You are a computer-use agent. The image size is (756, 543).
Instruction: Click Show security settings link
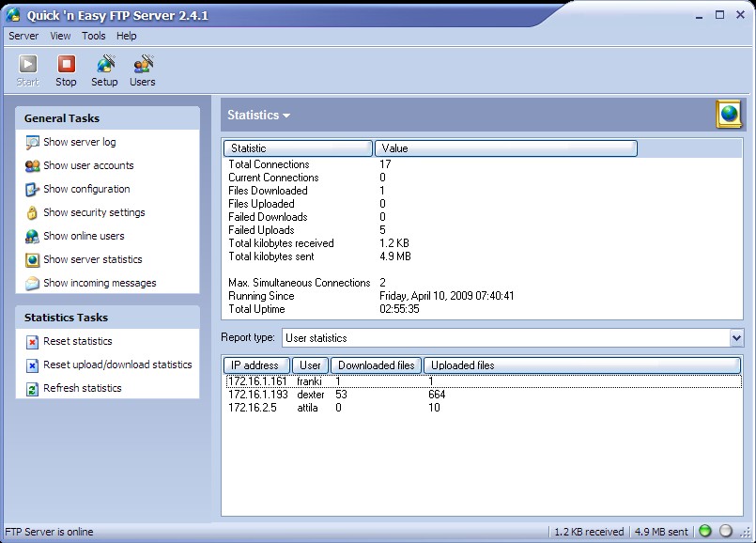[x=94, y=212]
